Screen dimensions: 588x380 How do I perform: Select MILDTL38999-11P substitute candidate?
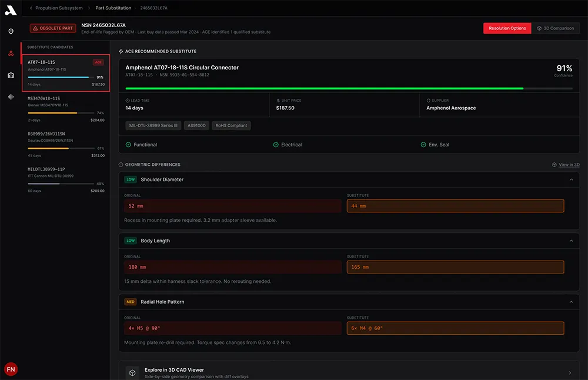pos(66,180)
